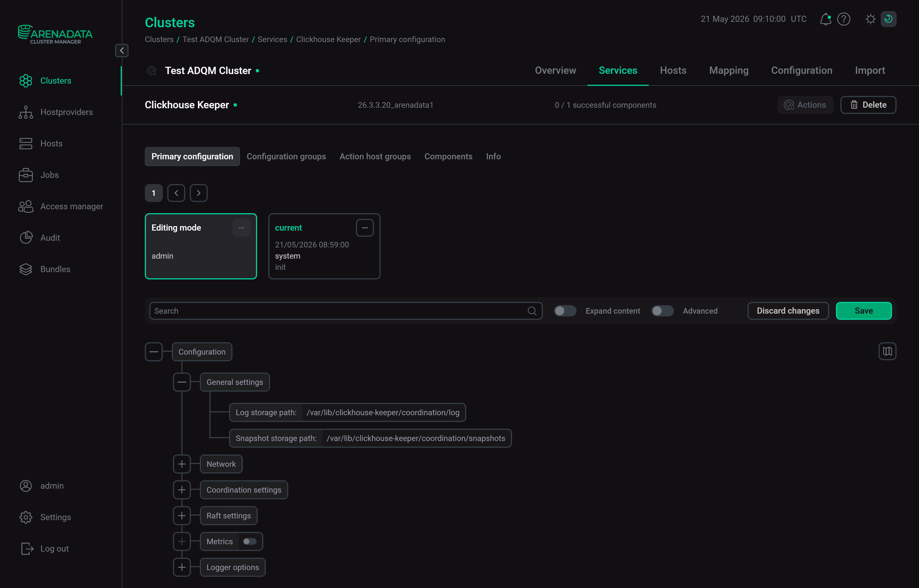Open the Info tab

pos(493,157)
